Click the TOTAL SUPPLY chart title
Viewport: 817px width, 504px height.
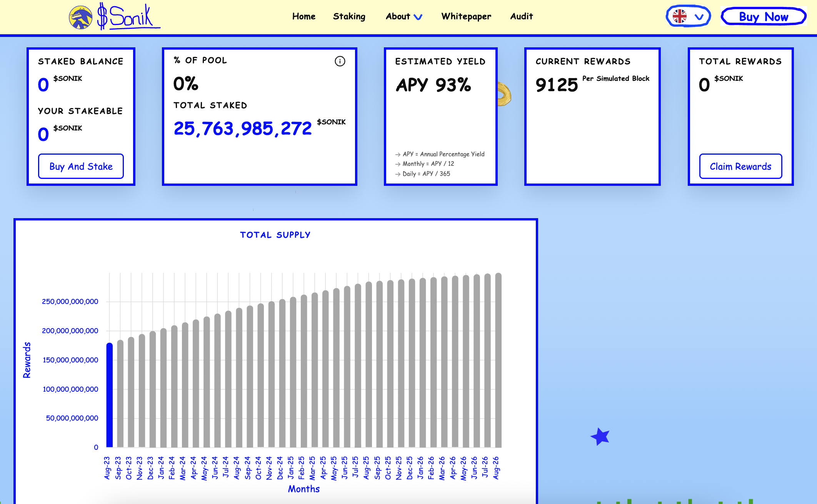(x=275, y=235)
